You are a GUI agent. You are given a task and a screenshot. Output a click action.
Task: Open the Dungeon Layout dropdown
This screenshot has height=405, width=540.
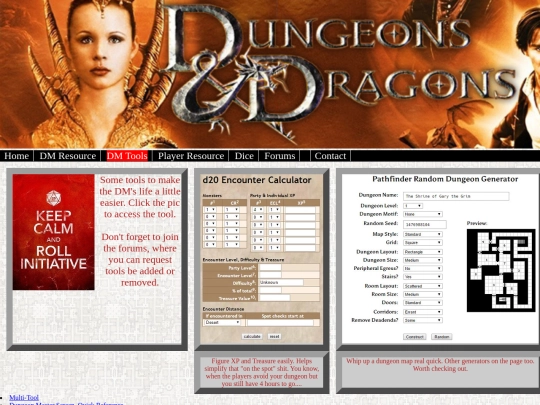pyautogui.click(x=423, y=252)
